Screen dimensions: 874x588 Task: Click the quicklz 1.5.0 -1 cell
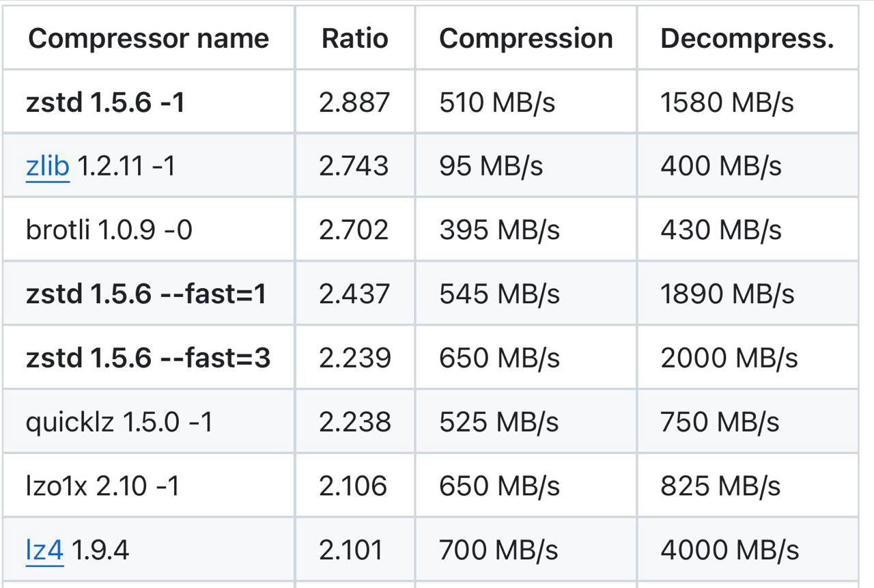tap(119, 422)
